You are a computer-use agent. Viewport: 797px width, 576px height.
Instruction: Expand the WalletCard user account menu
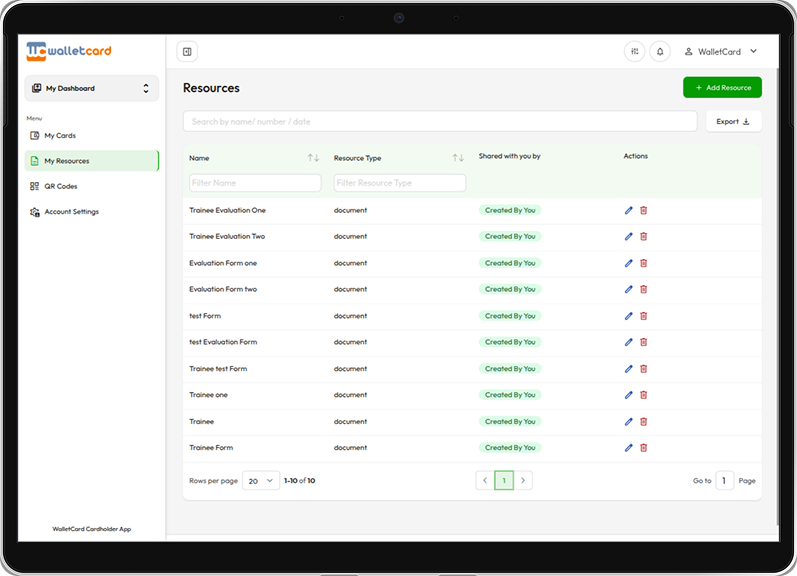(721, 51)
